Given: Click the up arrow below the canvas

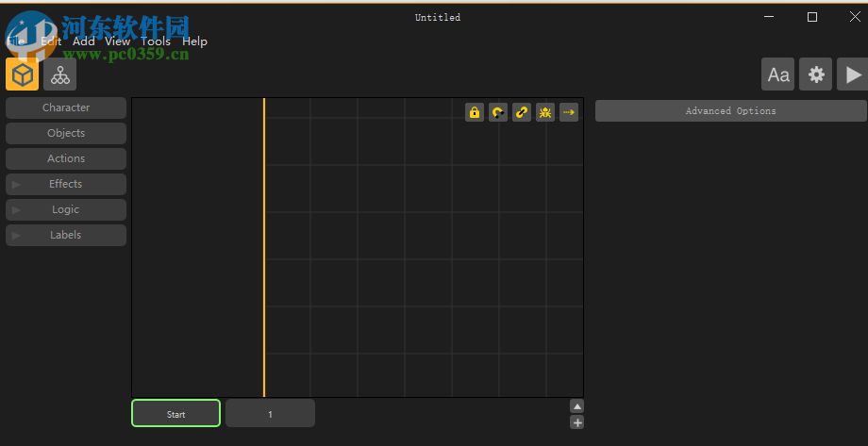Looking at the screenshot, I should point(576,406).
